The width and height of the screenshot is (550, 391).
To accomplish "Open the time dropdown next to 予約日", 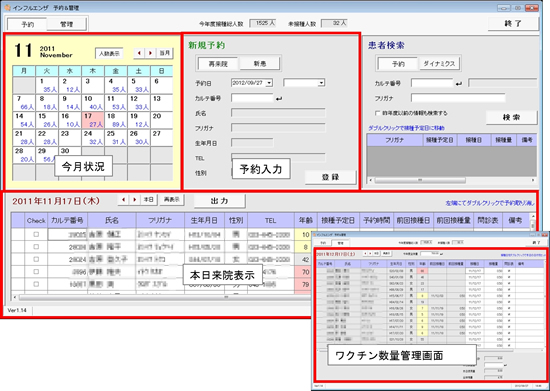I will tap(321, 83).
